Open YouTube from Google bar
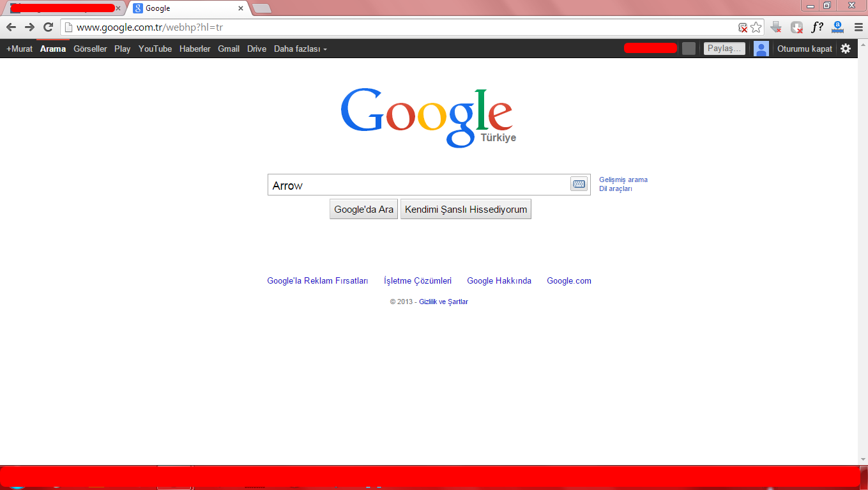The image size is (868, 490). tap(155, 49)
